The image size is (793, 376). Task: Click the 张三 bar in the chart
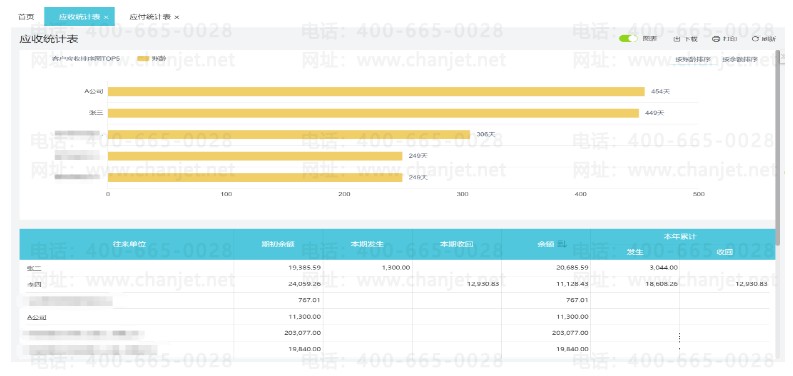(x=373, y=113)
